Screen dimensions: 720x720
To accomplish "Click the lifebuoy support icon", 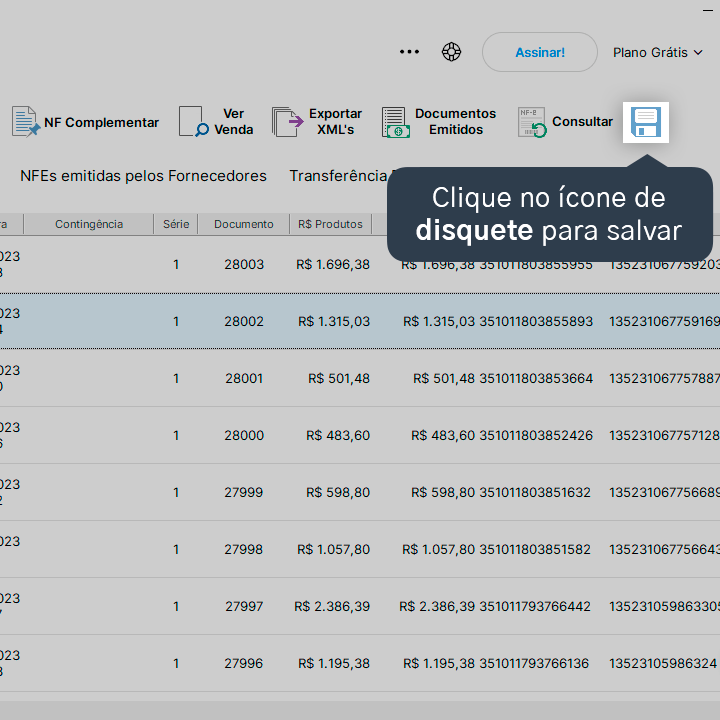I will [451, 52].
